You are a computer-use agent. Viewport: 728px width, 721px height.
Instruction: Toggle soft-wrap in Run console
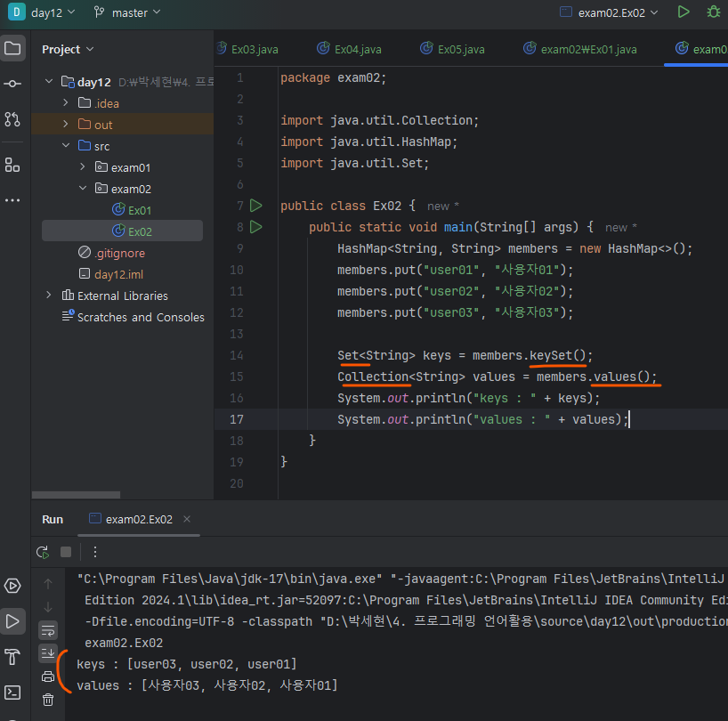(48, 630)
